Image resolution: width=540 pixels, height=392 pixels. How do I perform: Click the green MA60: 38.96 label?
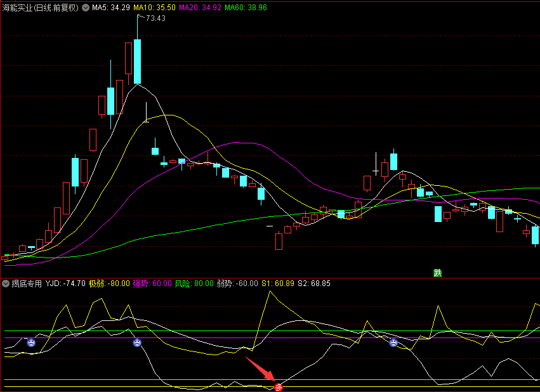click(x=246, y=8)
